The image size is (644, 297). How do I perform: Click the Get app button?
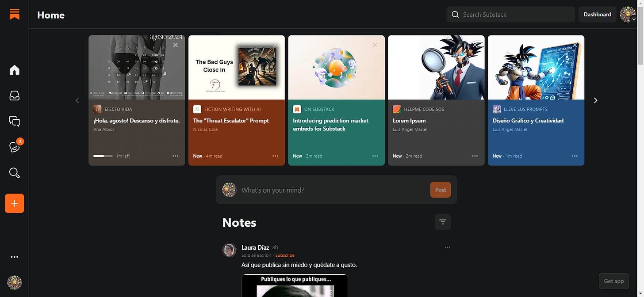click(614, 281)
